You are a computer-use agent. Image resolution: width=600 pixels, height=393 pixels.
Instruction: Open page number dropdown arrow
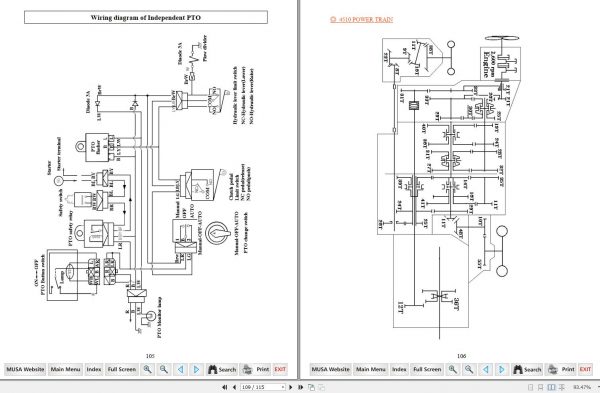[x=283, y=387]
